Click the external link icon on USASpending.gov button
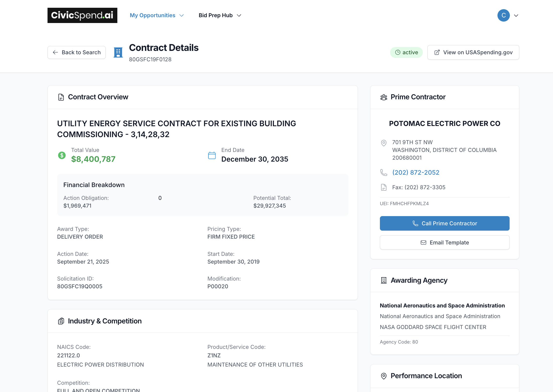The width and height of the screenshot is (553, 392). 437,52
